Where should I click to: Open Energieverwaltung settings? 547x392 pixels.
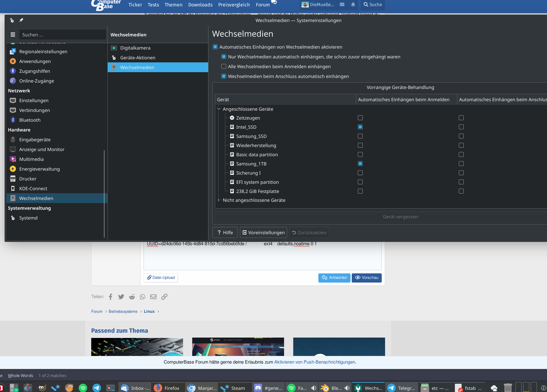tap(39, 169)
